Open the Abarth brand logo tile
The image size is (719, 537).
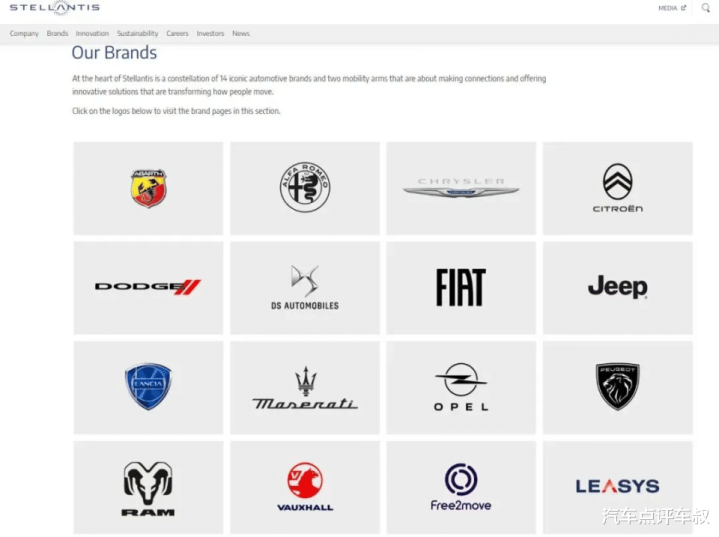(x=148, y=188)
